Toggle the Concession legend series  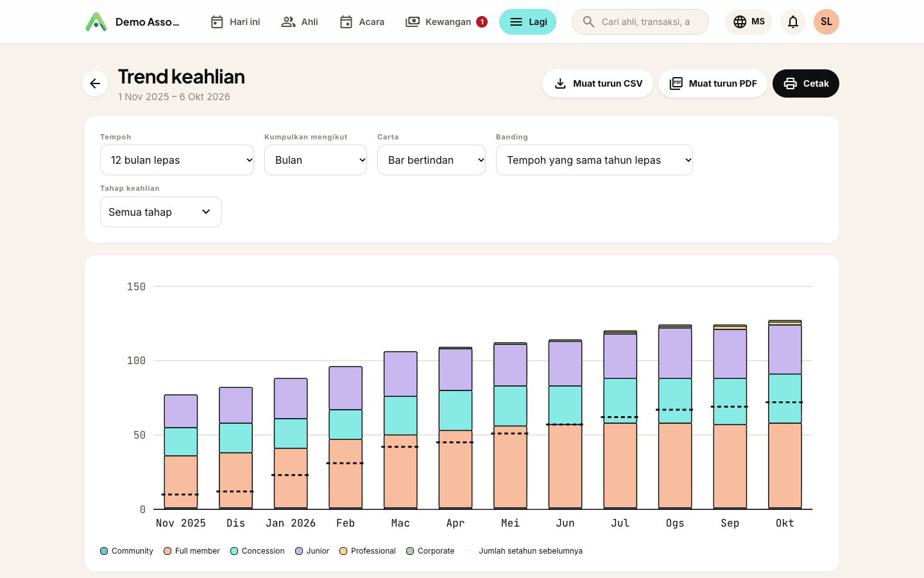[257, 551]
